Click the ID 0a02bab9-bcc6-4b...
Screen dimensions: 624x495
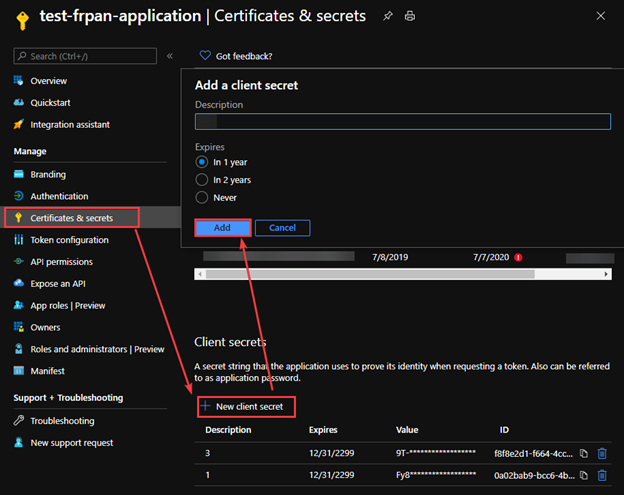tap(534, 475)
